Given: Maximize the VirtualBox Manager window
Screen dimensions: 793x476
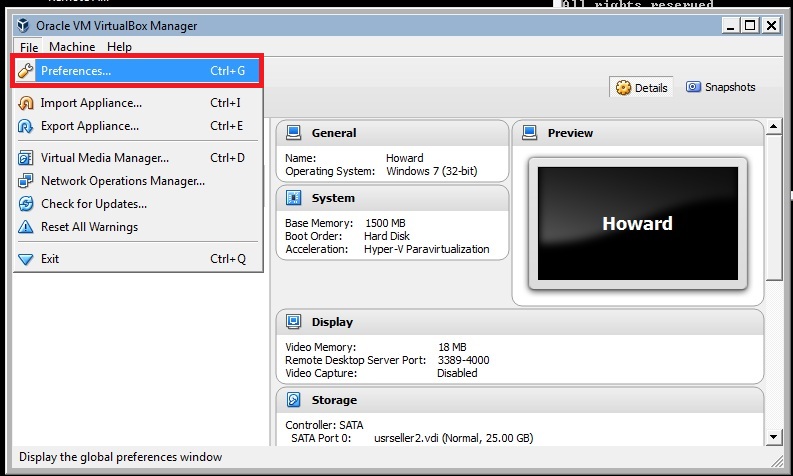Looking at the screenshot, I should (751, 25).
